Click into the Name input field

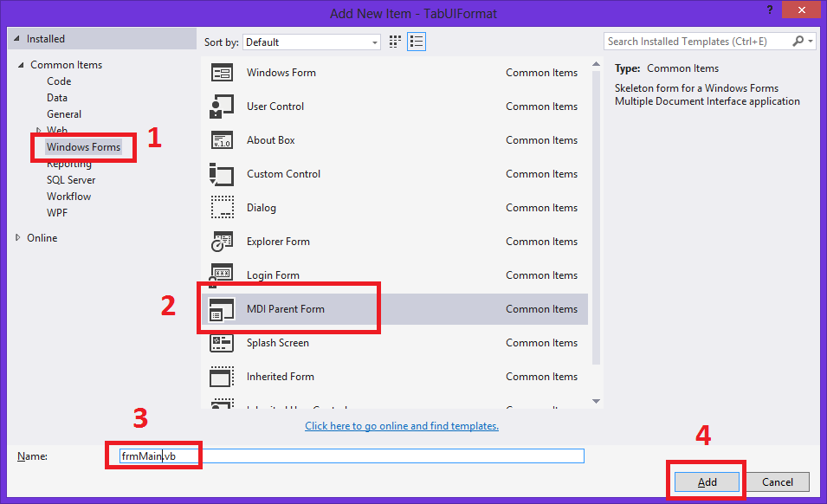coord(352,456)
